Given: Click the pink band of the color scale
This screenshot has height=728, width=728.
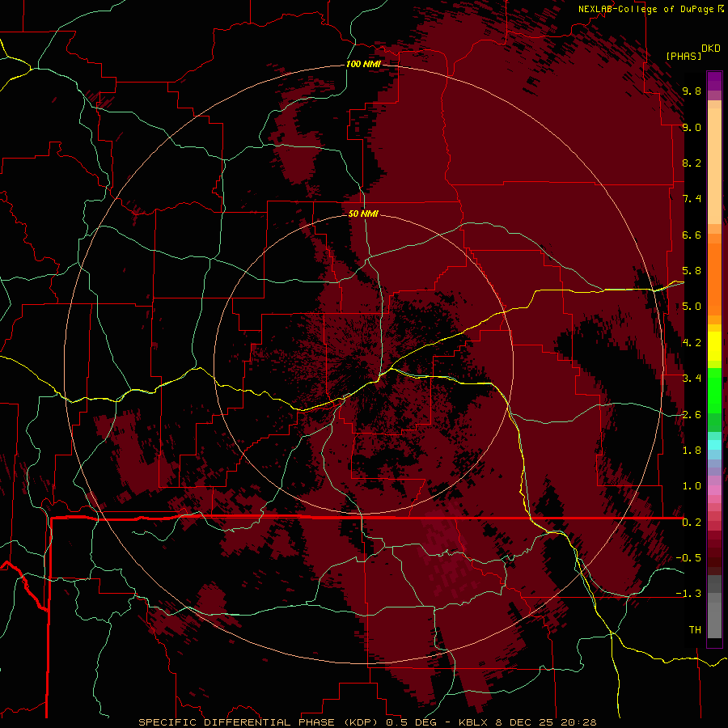Looking at the screenshot, I should click(x=714, y=490).
